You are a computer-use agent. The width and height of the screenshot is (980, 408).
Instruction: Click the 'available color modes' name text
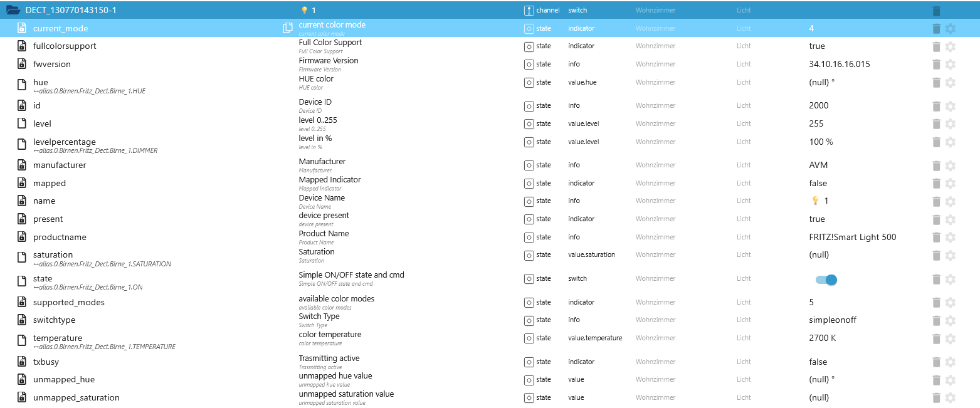click(x=336, y=298)
